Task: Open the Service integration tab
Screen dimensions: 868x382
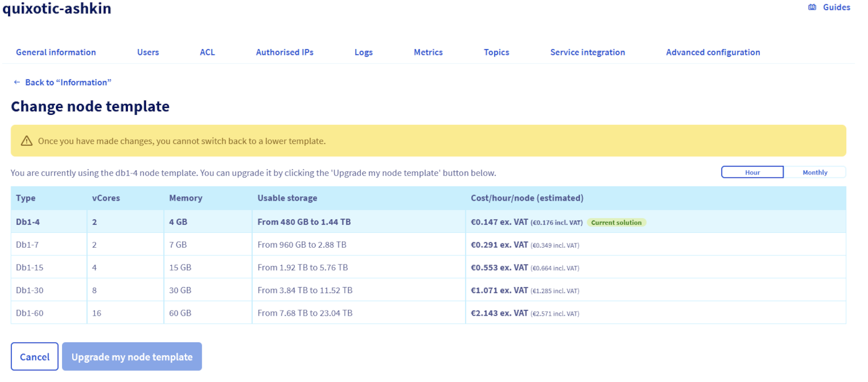Action: coord(587,52)
